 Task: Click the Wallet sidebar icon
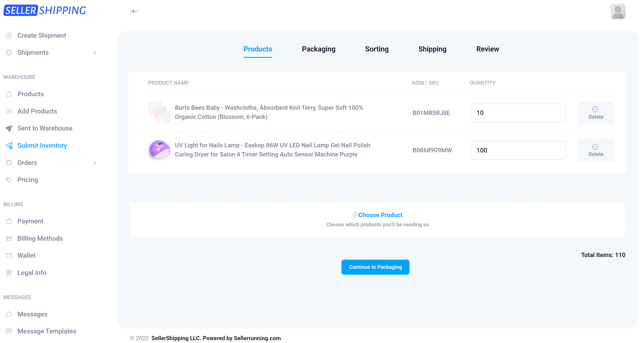click(9, 256)
